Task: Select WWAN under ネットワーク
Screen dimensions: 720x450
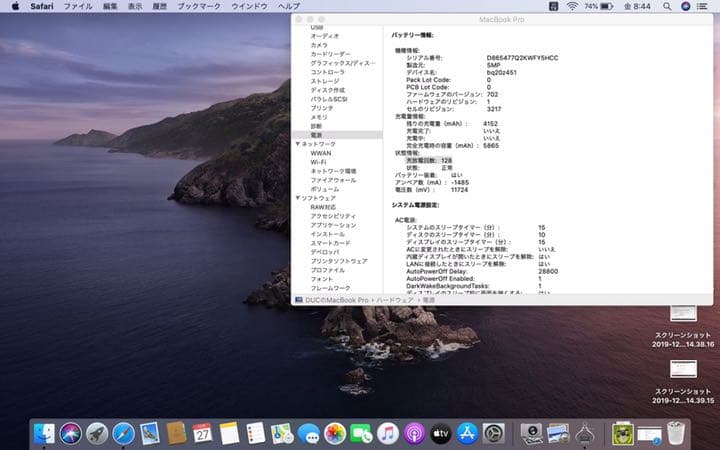Action: (321, 153)
